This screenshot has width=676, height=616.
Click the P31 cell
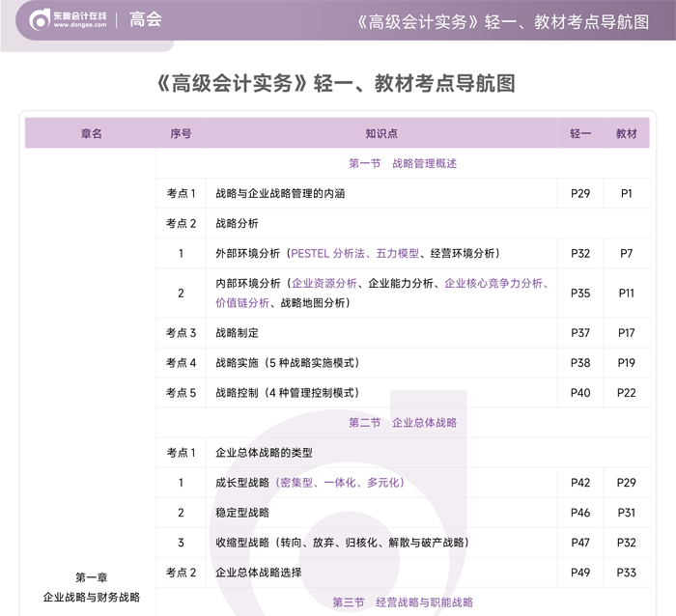pos(627,513)
